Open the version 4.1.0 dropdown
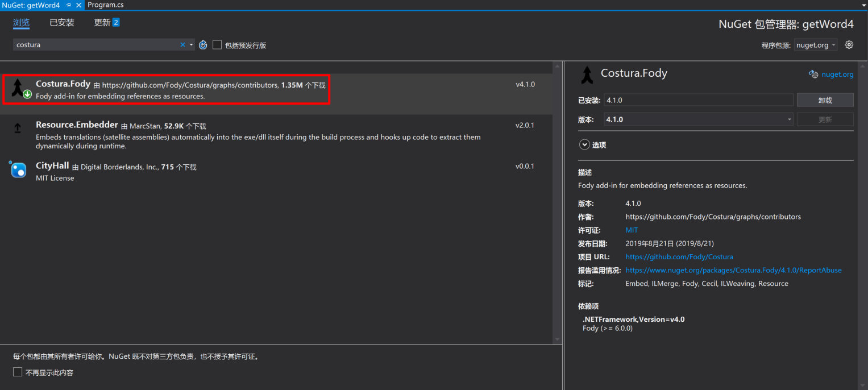The image size is (868, 390). point(699,119)
